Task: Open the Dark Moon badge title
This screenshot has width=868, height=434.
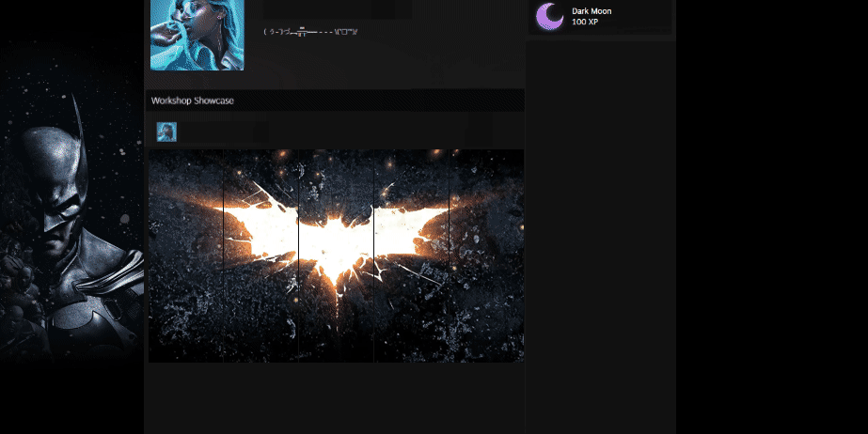Action: pos(592,11)
